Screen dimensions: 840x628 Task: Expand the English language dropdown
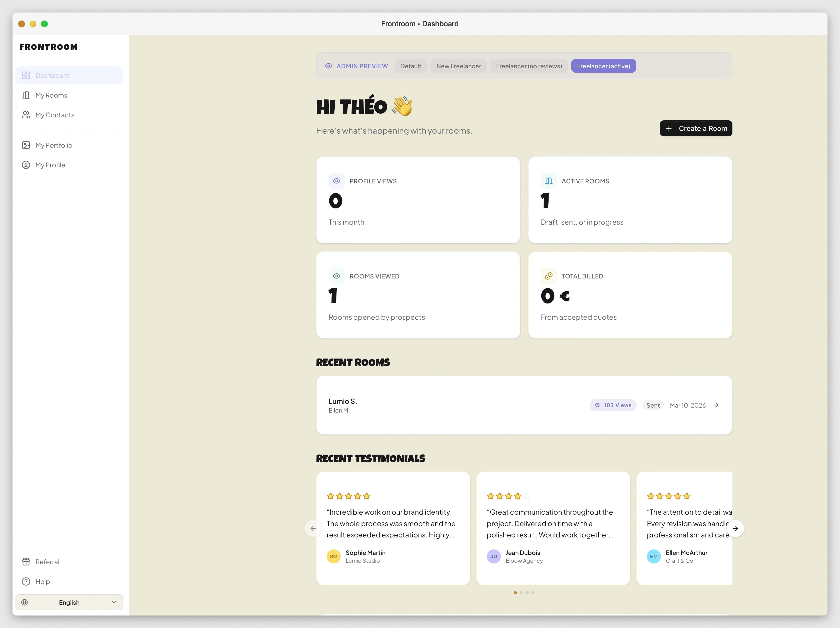pyautogui.click(x=69, y=602)
